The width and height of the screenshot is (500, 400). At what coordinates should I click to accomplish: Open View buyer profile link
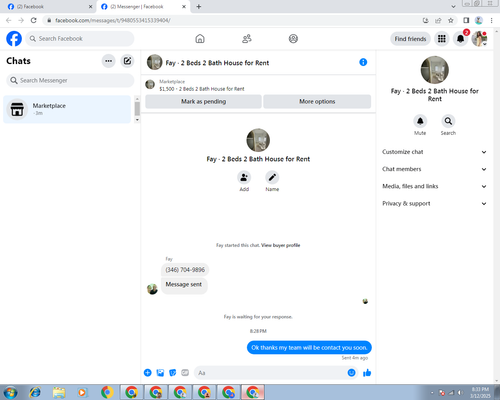point(280,245)
